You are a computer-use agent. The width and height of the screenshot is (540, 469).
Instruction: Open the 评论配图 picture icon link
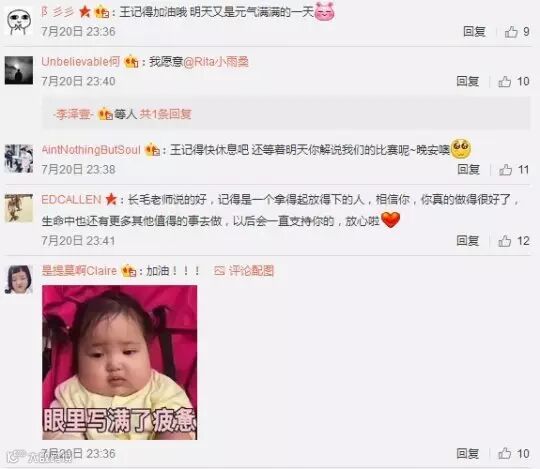(244, 271)
